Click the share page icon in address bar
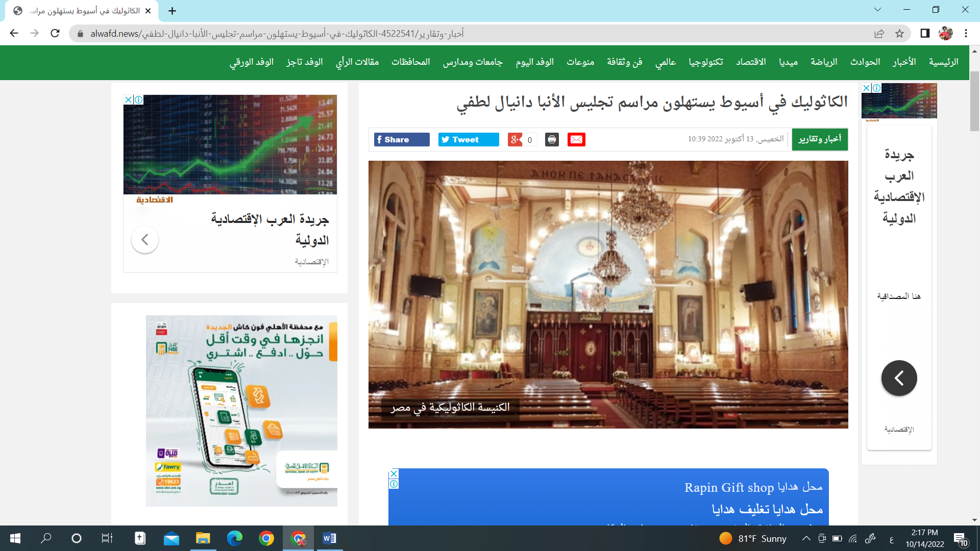The height and width of the screenshot is (551, 980). pos(879,33)
